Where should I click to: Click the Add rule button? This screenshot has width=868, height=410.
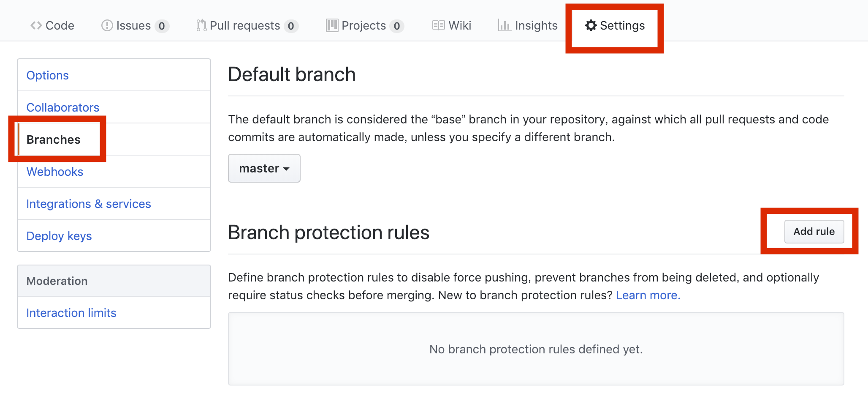click(x=814, y=231)
